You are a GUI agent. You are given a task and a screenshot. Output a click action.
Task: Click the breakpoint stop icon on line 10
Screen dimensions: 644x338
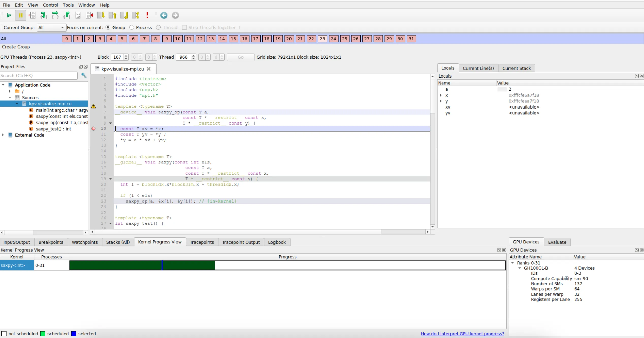[93, 129]
